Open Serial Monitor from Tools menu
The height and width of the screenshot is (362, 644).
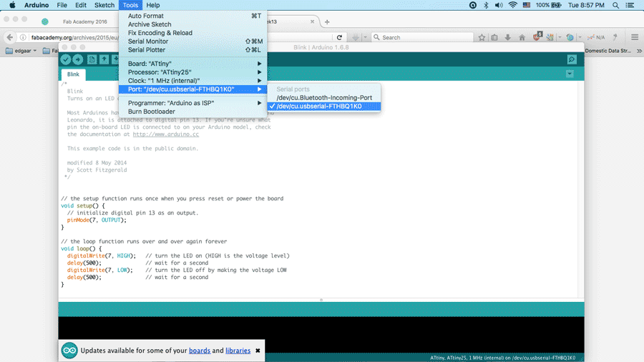192,41
